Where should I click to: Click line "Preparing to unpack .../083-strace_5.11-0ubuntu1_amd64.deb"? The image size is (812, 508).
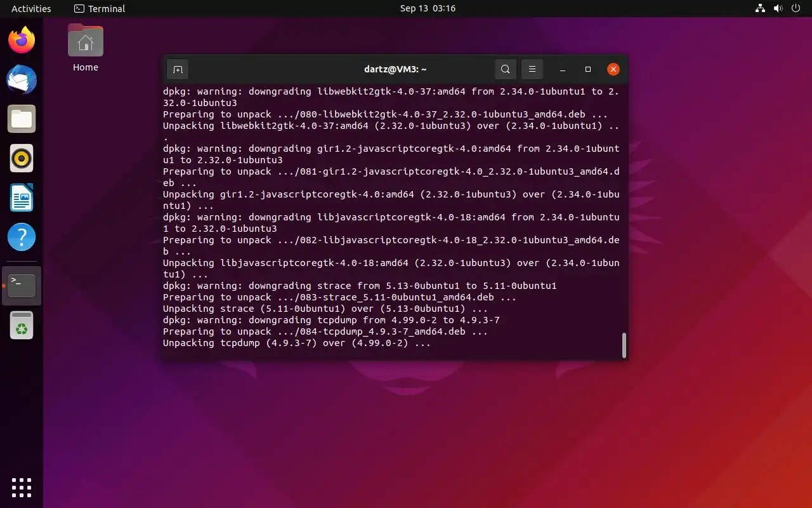[339, 297]
